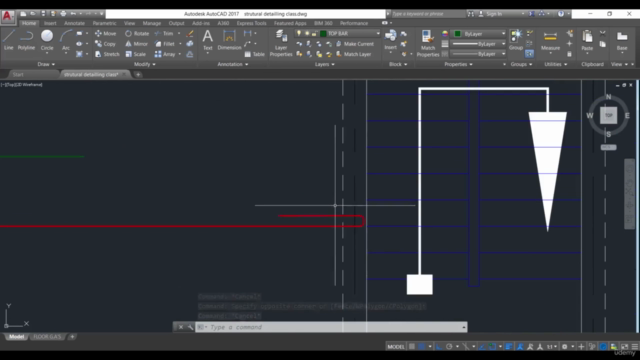Open the Annotate ribbon tab
The width and height of the screenshot is (640, 360).
click(x=74, y=23)
